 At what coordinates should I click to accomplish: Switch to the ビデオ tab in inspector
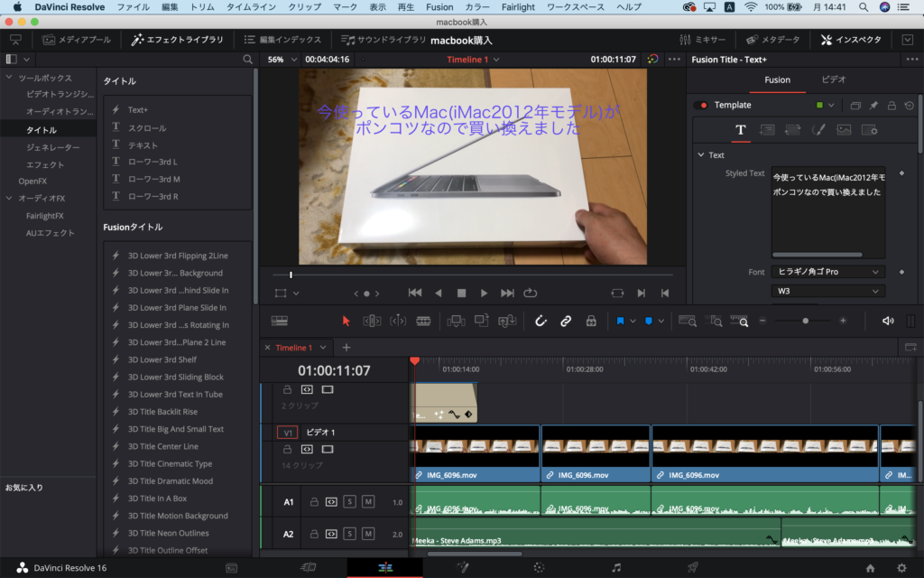pos(834,79)
